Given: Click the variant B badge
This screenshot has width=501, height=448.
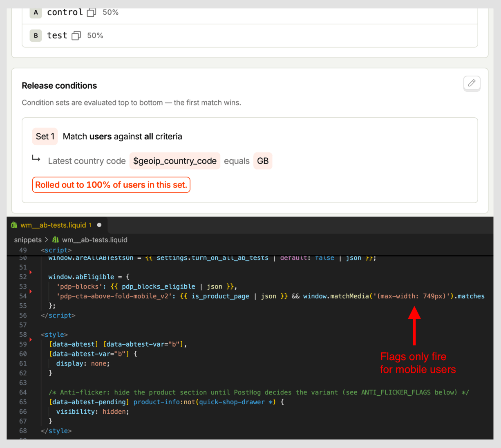Looking at the screenshot, I should (x=36, y=36).
